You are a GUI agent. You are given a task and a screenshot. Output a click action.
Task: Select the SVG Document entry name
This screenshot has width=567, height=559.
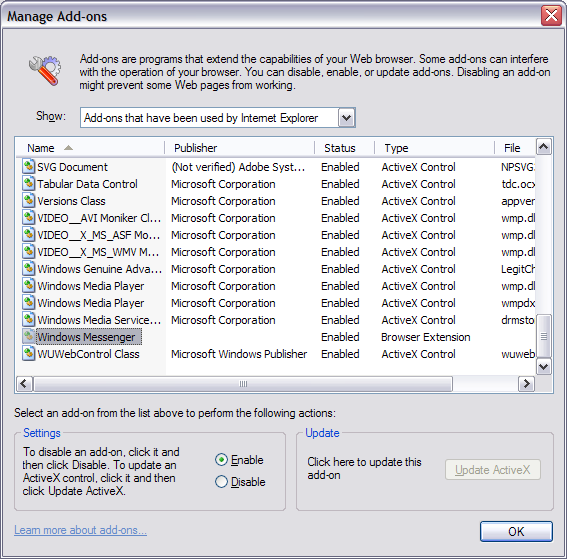click(x=72, y=167)
